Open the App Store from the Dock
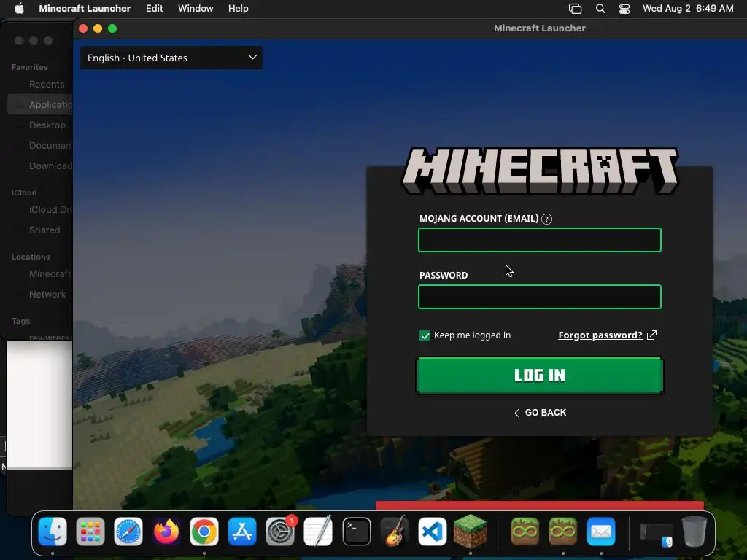Screen dimensions: 747x560 point(242,532)
